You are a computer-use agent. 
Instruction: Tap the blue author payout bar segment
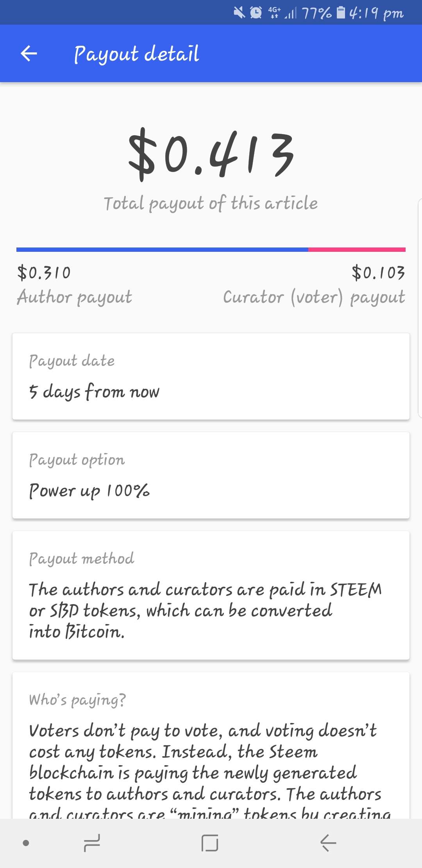click(x=162, y=249)
